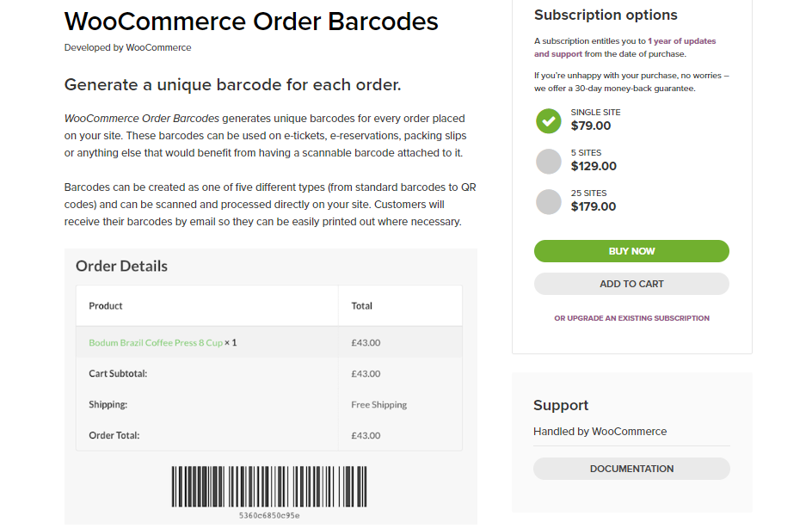Open the upgrade existing subscription link
Screen dimensions: 812x528
point(631,318)
